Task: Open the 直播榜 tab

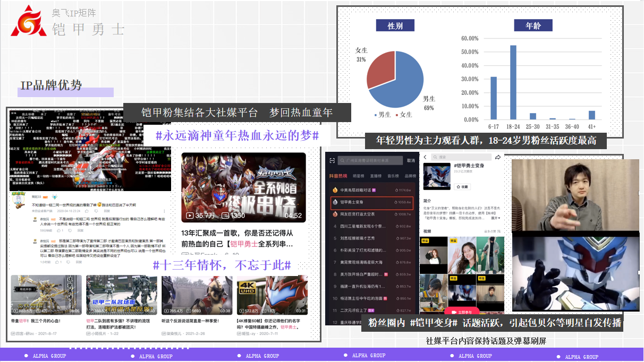Action: [376, 176]
